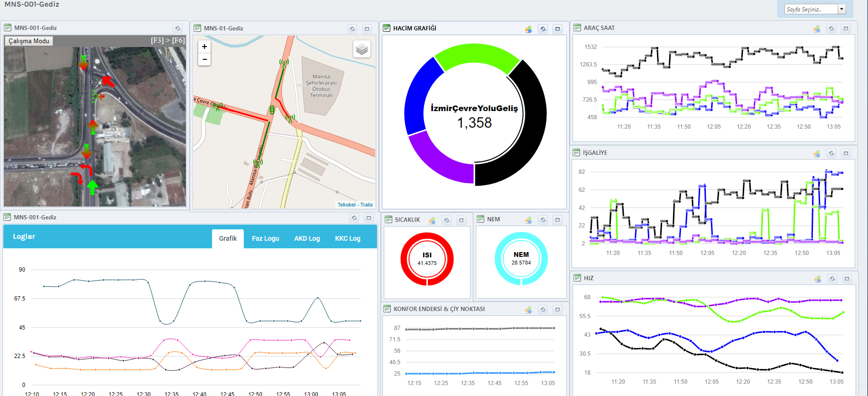868x396 pixels.
Task: Refresh the İŞGALİYE chart panel
Action: [x=831, y=153]
